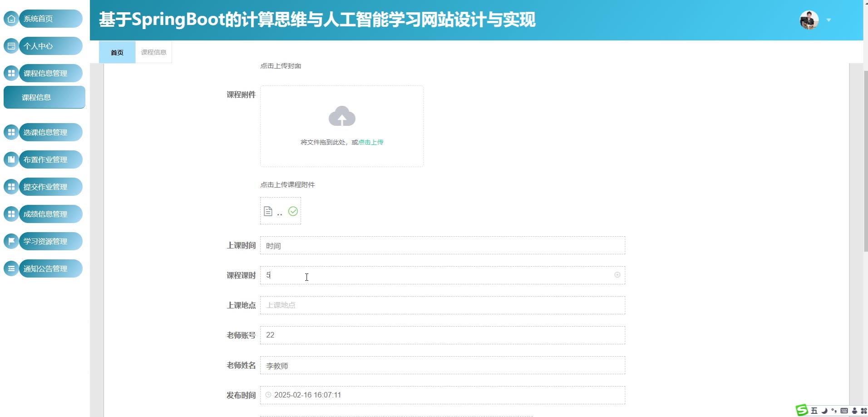Viewport: 868px width, 417px height.
Task: Click the clock icon in 发布时间 field
Action: (268, 395)
